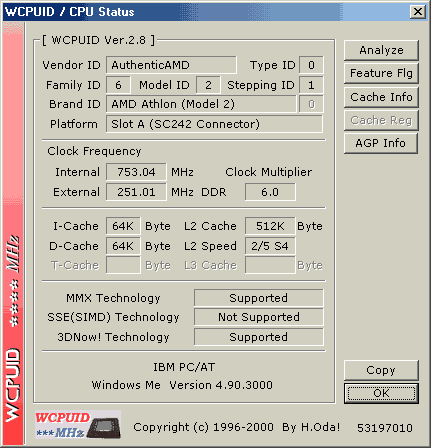This screenshot has width=431, height=448.
Task: Click the D-Cache value 64K
Action: pos(123,246)
